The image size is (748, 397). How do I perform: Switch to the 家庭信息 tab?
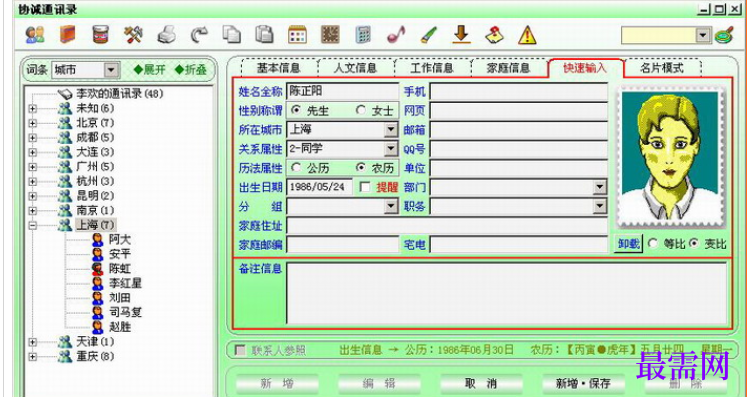[x=509, y=68]
